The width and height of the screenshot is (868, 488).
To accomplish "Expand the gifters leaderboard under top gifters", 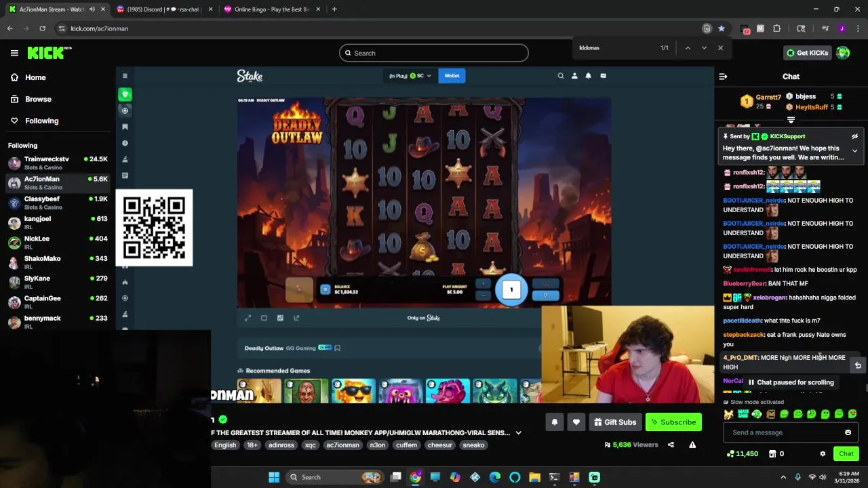I will (791, 120).
